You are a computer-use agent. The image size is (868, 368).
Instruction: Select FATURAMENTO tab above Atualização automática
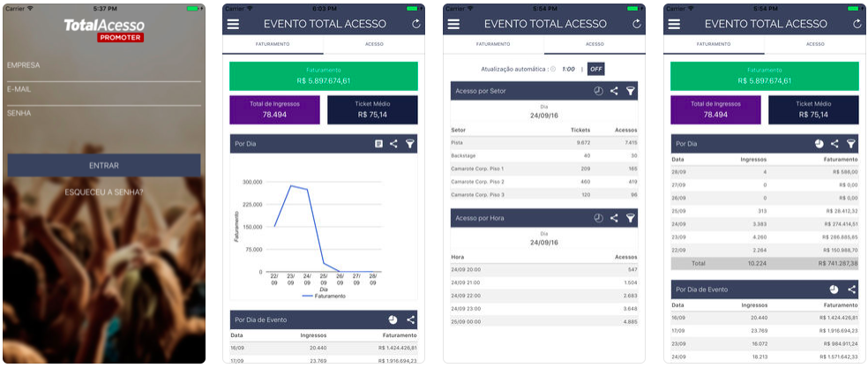tap(493, 44)
